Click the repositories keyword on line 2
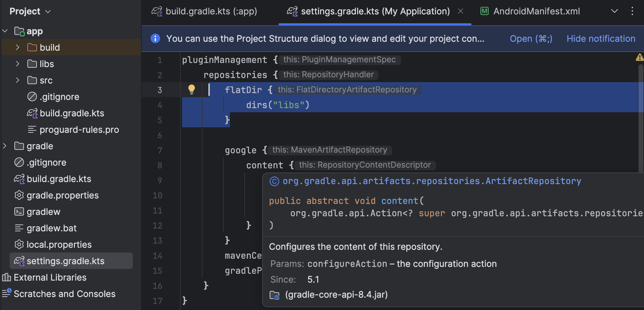Image resolution: width=644 pixels, height=310 pixels. (x=235, y=75)
